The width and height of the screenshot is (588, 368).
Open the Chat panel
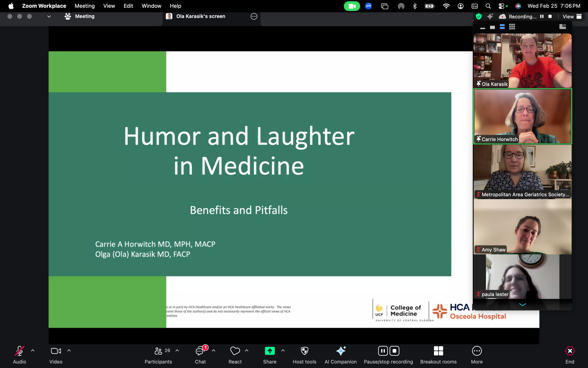(200, 351)
